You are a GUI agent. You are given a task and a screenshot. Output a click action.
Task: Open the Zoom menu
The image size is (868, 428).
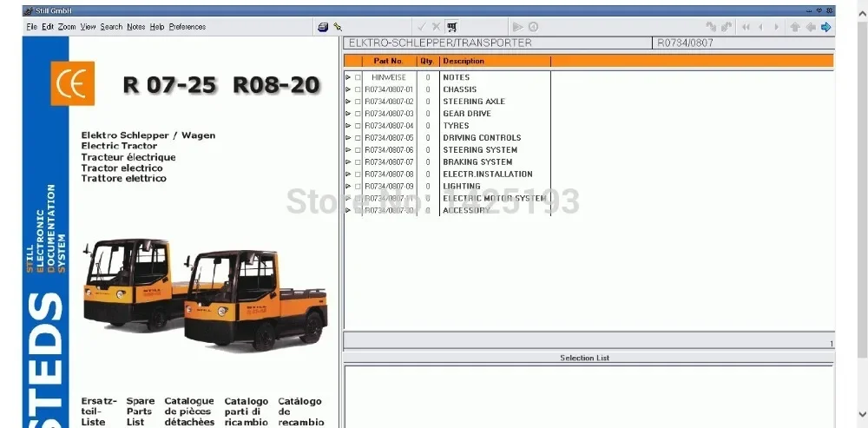67,27
